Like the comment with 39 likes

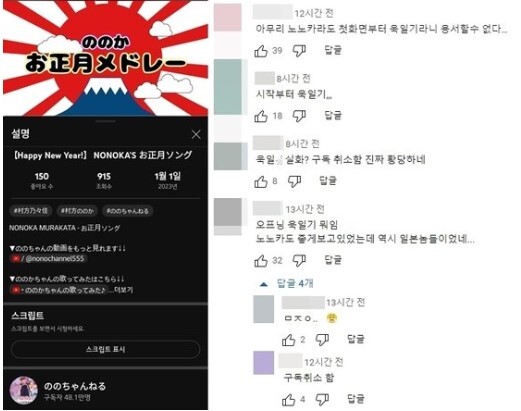(261, 51)
